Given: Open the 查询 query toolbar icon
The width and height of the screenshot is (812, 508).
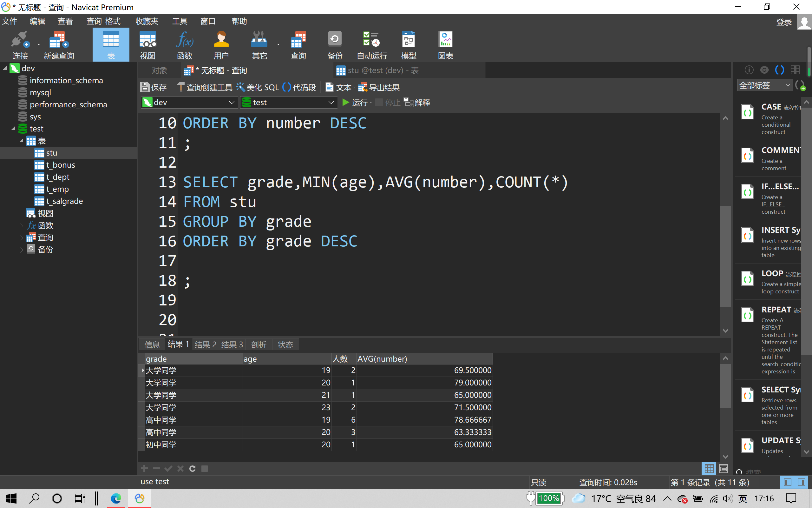Looking at the screenshot, I should pos(298,45).
